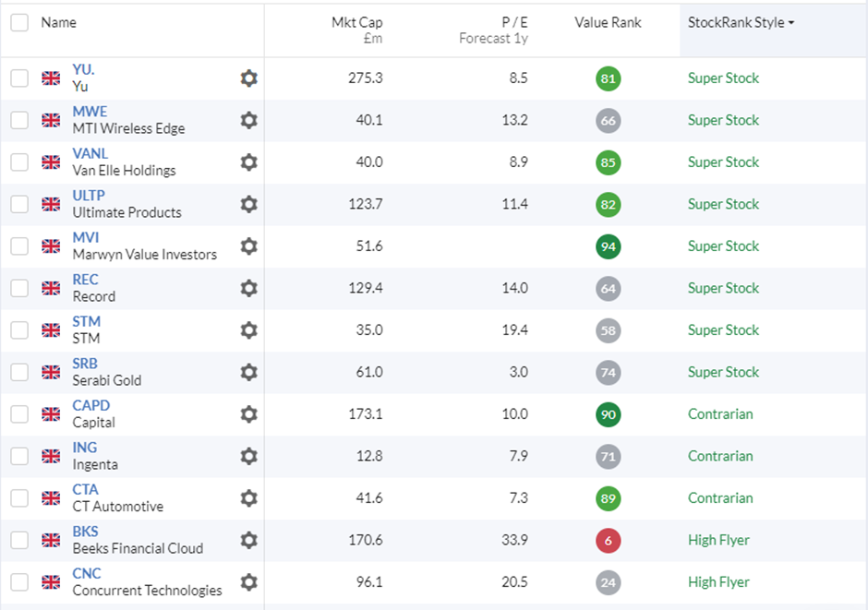Click the gear icon for Marwyn Value Investors
Image resolution: width=868 pixels, height=610 pixels.
pos(248,246)
